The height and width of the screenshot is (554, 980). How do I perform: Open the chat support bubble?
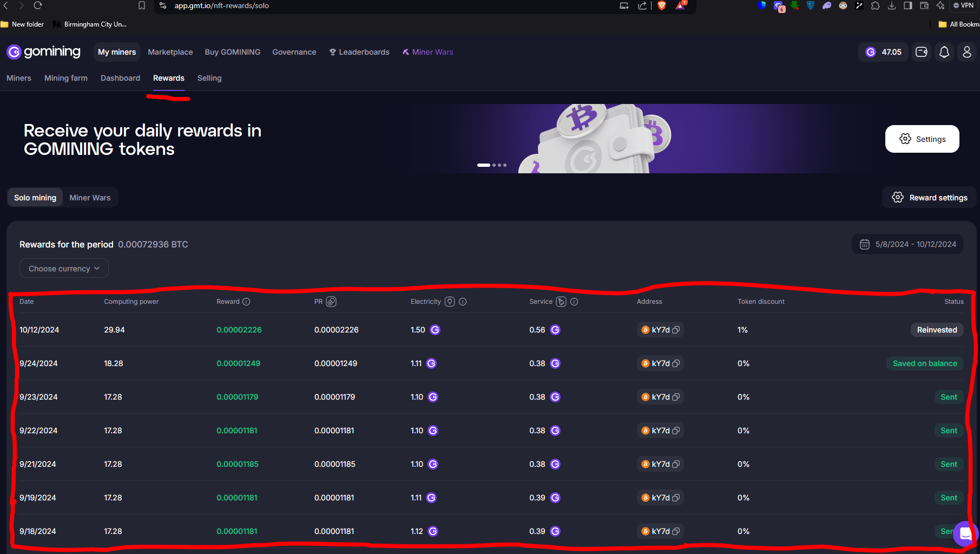[965, 534]
